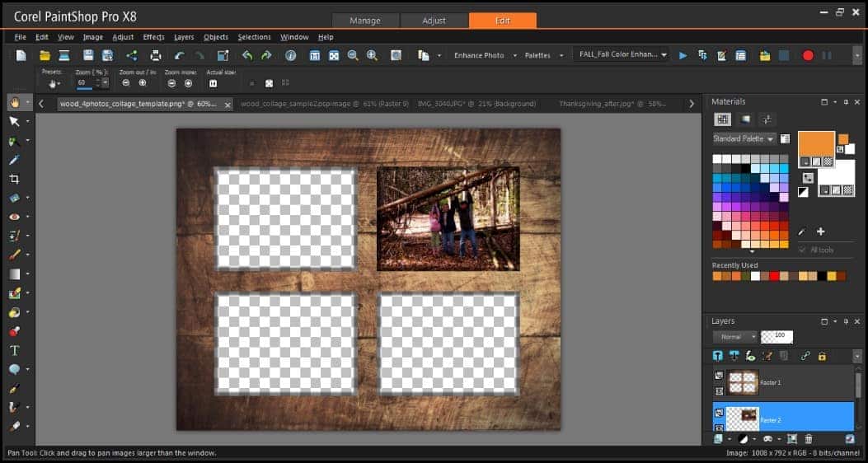Click the Enhance Photo button

click(479, 55)
